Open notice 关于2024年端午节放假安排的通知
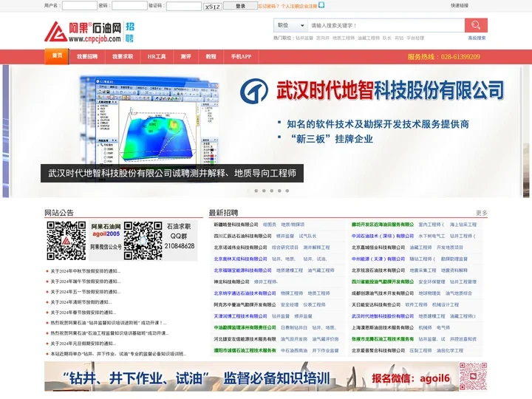This screenshot has width=532, height=399. 86,282
